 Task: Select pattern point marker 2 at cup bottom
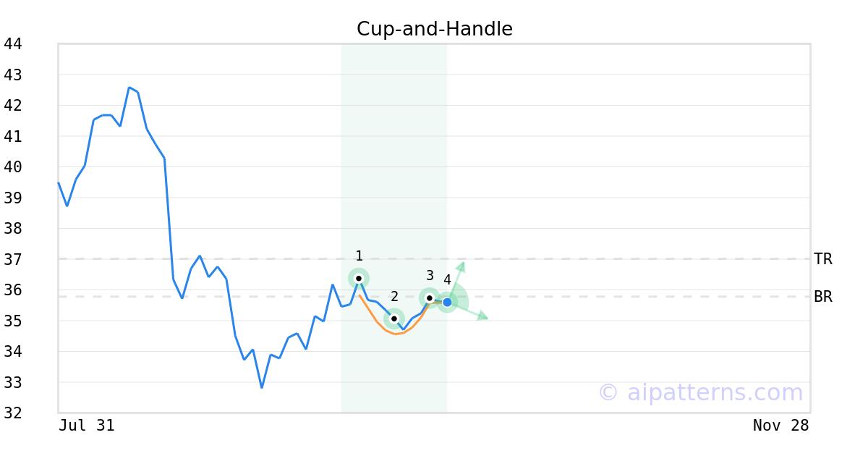[x=394, y=318]
